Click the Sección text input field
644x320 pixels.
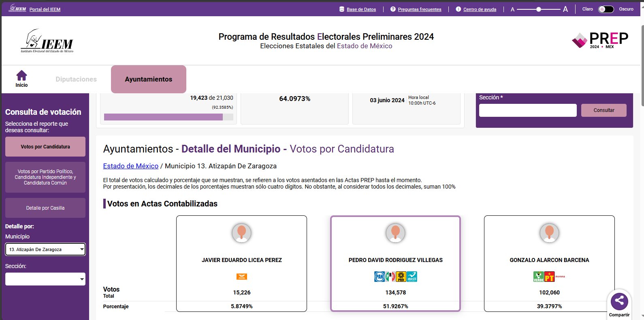point(528,110)
